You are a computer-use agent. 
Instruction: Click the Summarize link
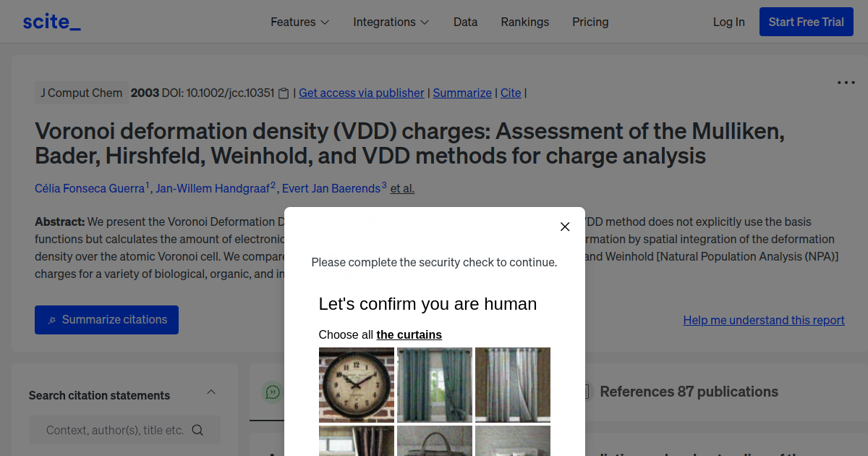pos(462,93)
